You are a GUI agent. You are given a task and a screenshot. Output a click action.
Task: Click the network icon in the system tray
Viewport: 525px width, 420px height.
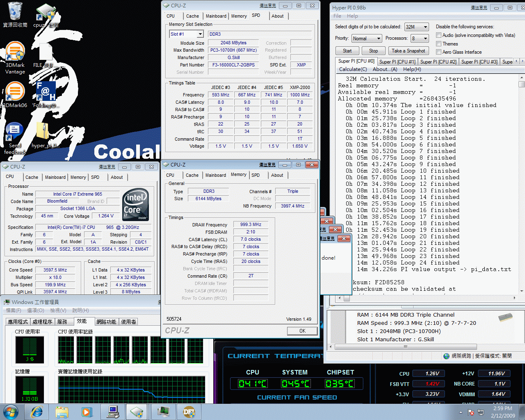[x=481, y=412]
